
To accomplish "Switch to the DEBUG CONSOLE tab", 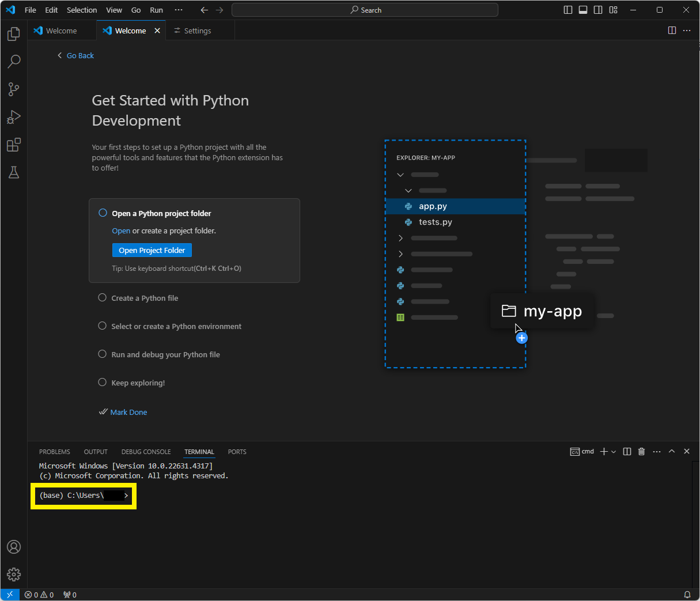I will point(146,452).
